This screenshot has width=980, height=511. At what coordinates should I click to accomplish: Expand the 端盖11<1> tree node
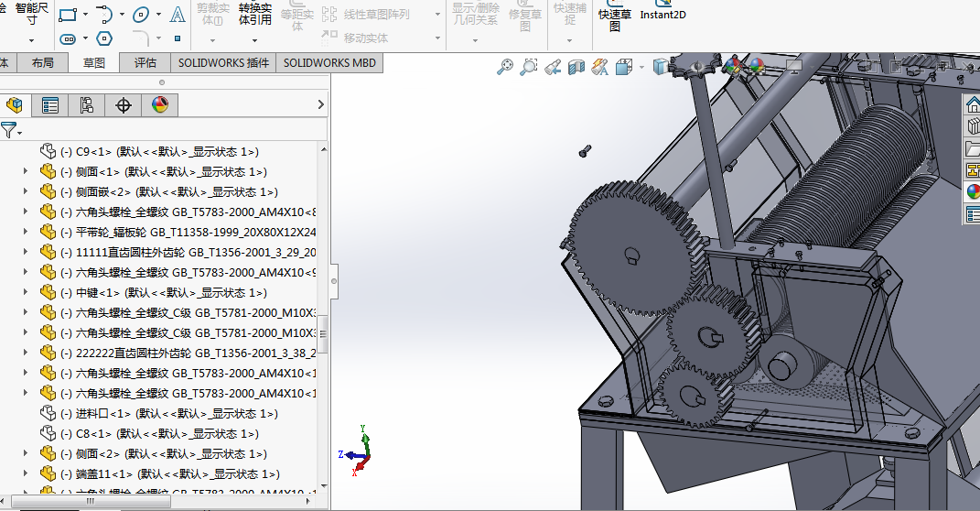click(x=25, y=473)
